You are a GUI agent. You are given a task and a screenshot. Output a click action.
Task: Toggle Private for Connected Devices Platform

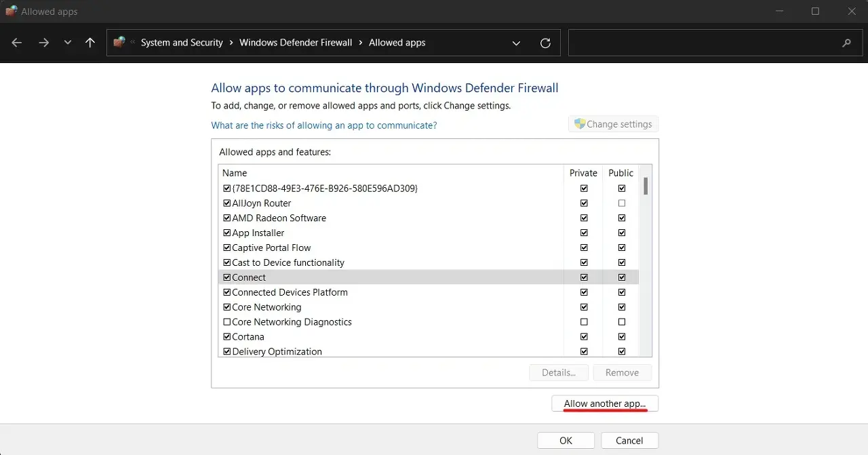coord(584,292)
